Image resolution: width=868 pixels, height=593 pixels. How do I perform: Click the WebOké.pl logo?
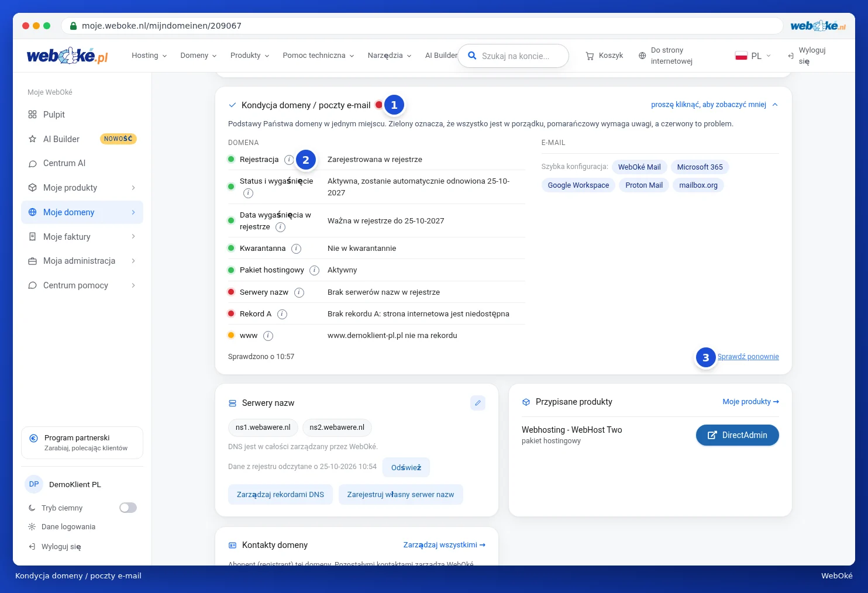tap(67, 56)
